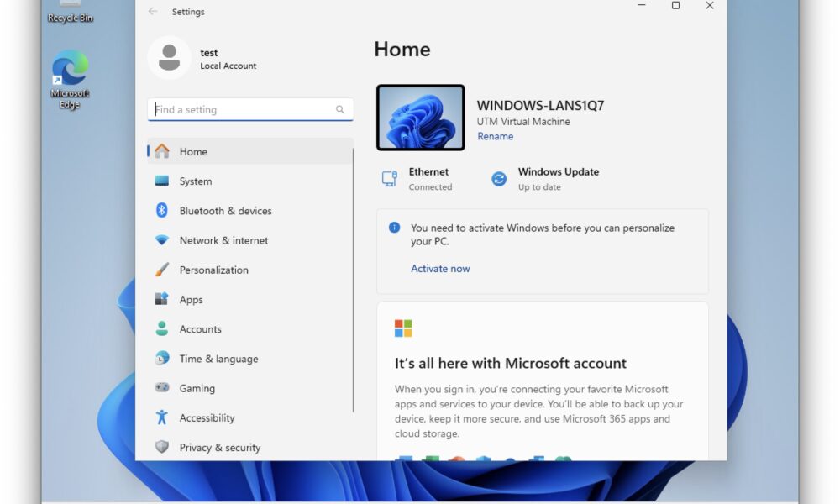Click the WINDOWS-LANS1Q7 device name
Screen dimensions: 840x504
click(540, 106)
